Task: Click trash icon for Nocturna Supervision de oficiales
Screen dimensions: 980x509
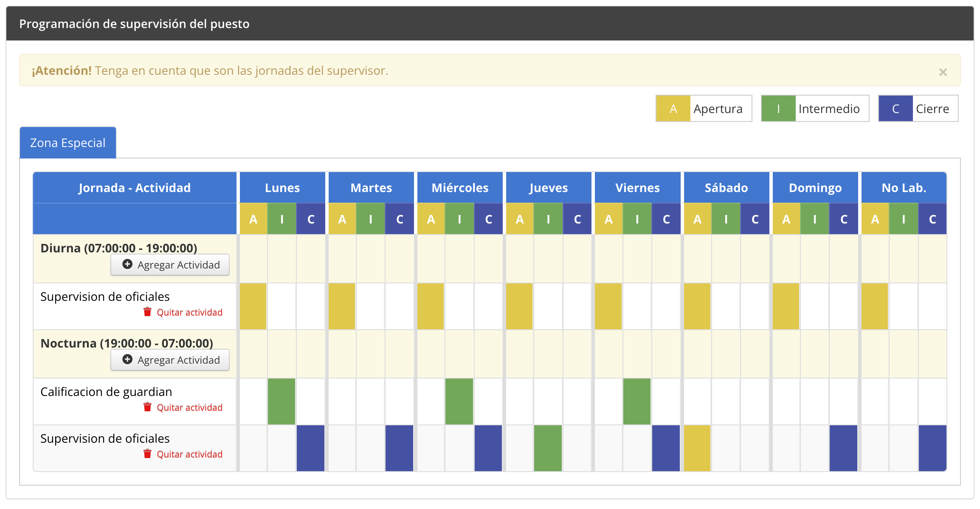Action: tap(147, 454)
